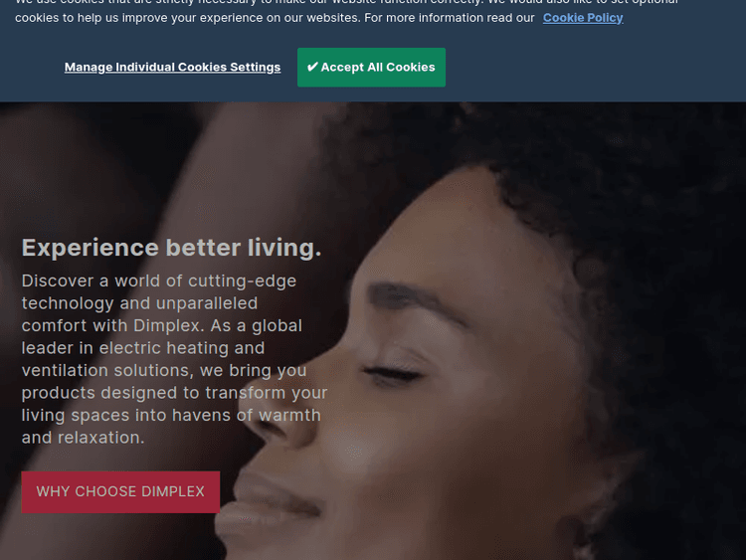746x560 pixels.
Task: Click the Accept All Cookies button
Action: 371,67
